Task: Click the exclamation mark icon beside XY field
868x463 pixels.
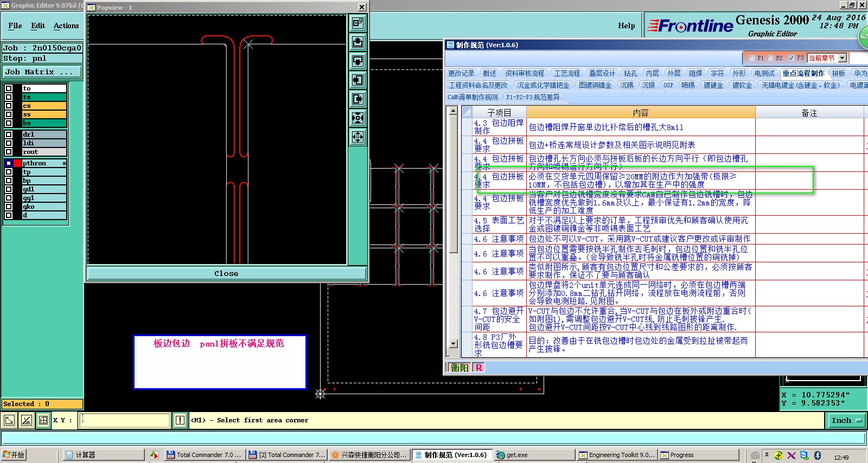Action: click(180, 420)
